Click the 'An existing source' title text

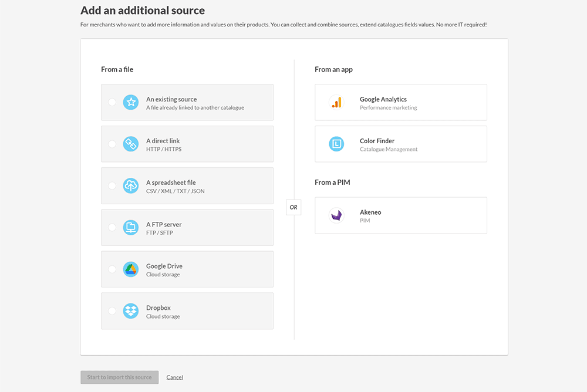point(171,99)
